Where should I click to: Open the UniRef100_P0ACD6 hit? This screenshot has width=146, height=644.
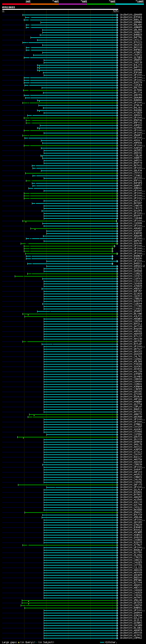(131, 364)
